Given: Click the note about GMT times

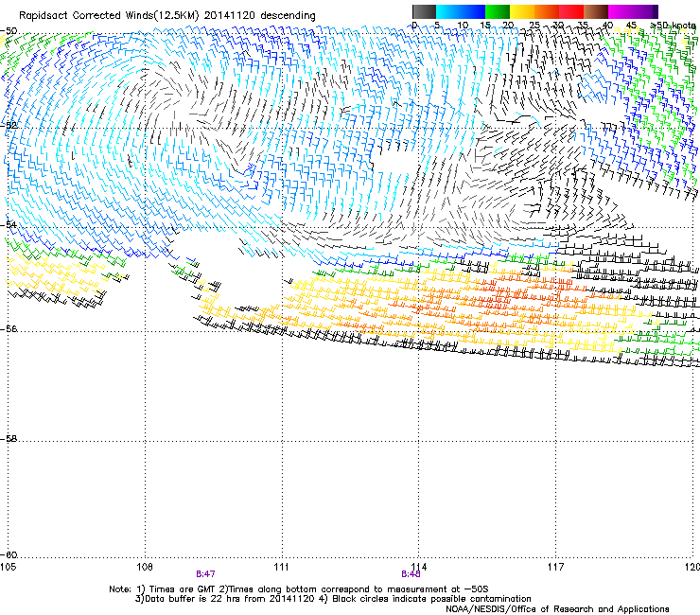Looking at the screenshot, I should (x=299, y=589).
